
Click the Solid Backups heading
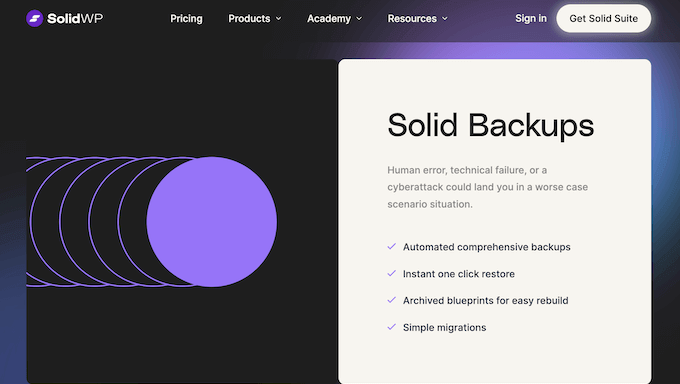pos(490,125)
